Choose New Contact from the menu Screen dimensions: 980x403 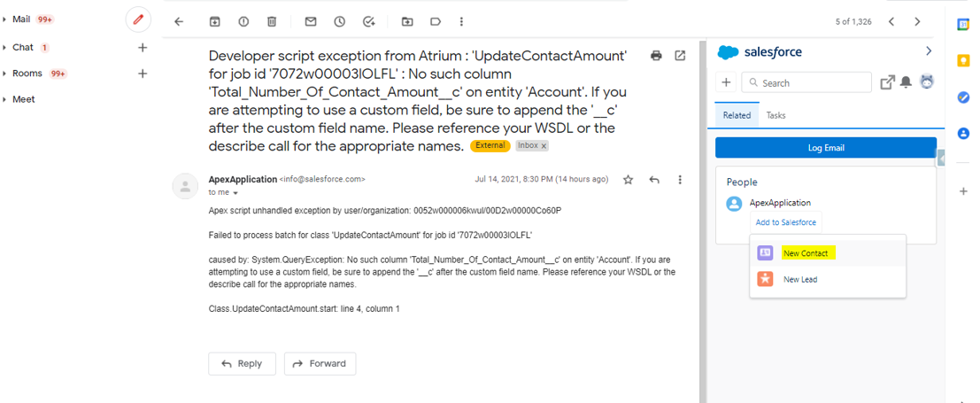[x=806, y=253]
